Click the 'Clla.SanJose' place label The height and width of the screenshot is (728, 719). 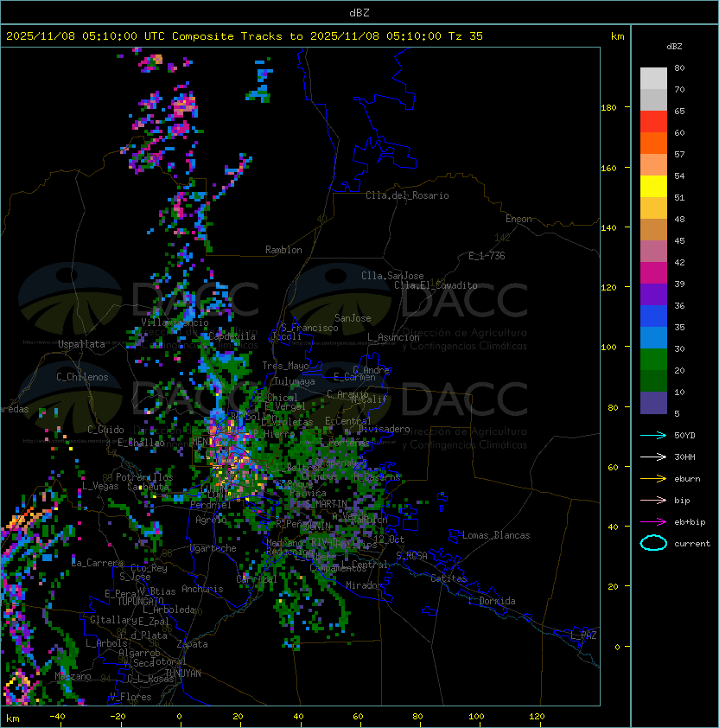click(x=392, y=276)
